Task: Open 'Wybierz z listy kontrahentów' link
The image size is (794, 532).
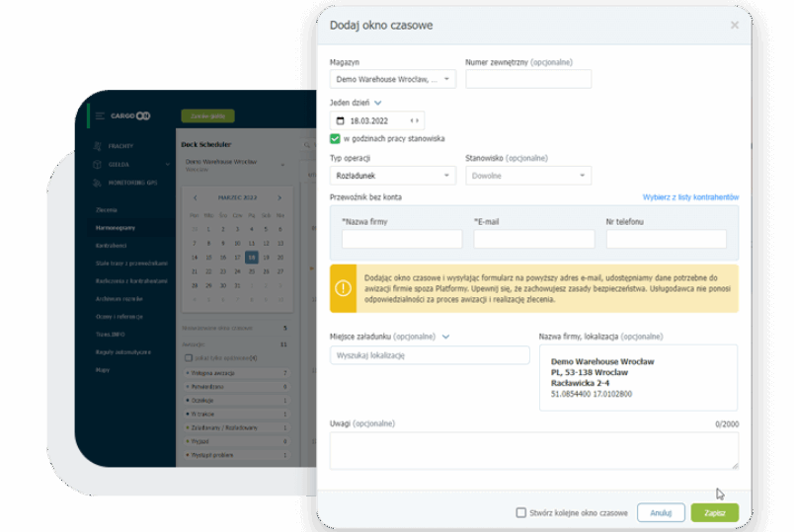Action: point(690,197)
